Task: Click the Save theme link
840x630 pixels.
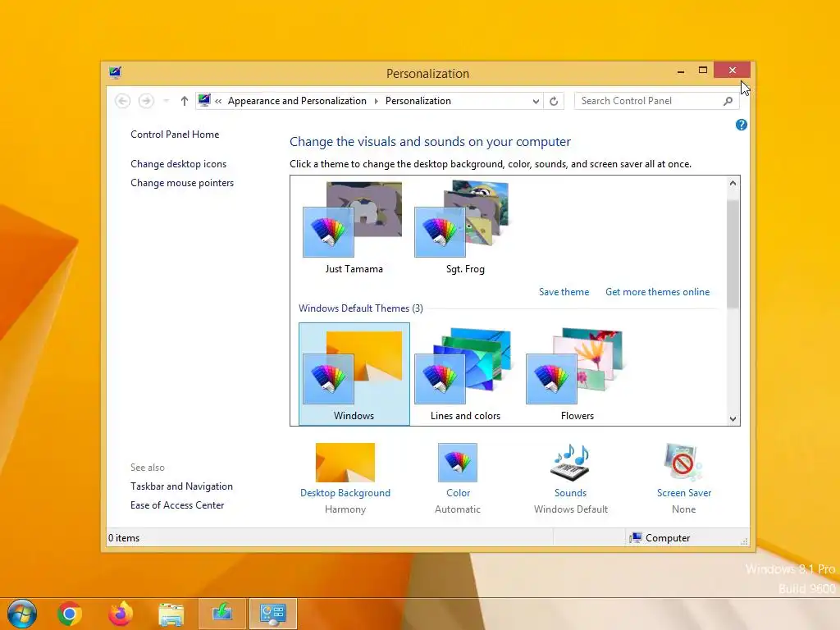Action: [x=564, y=292]
